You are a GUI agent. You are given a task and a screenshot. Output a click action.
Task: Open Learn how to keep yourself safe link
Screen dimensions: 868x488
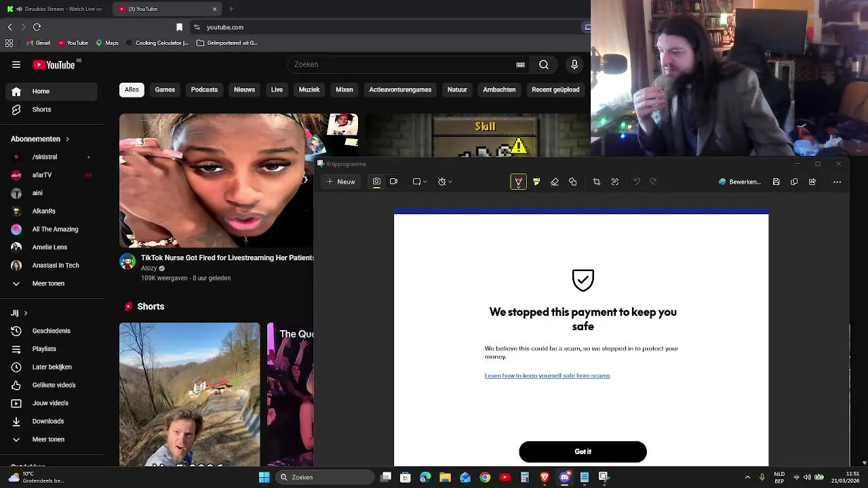(547, 375)
